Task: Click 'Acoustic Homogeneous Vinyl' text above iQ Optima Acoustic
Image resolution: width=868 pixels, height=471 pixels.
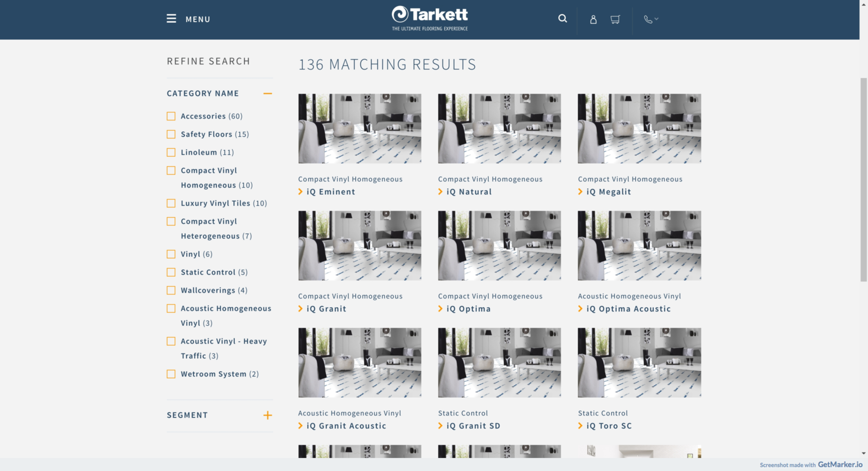Action: 629,296
